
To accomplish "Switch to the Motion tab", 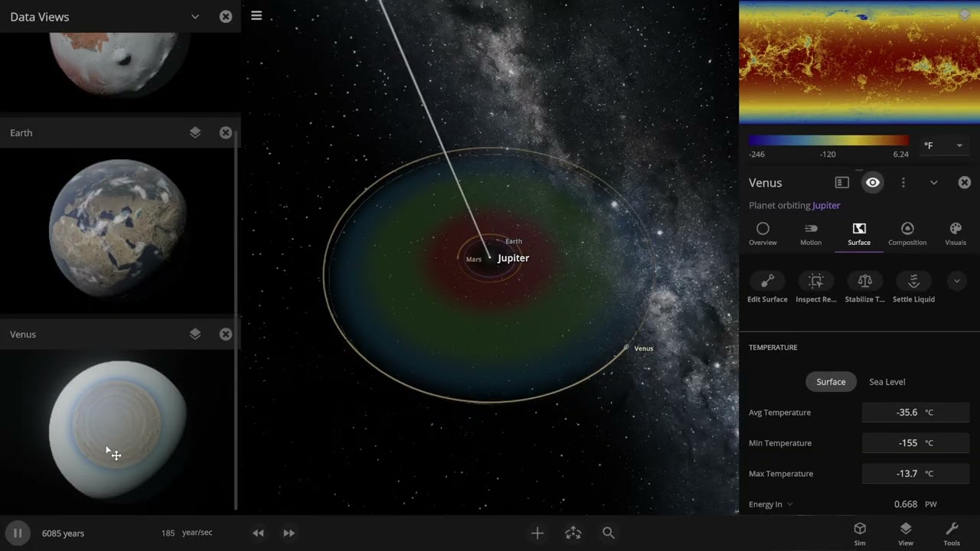I will pyautogui.click(x=811, y=234).
